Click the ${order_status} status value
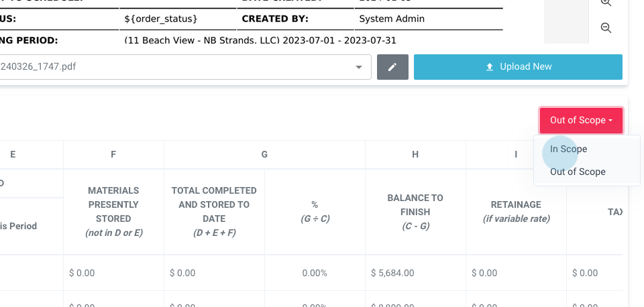Screen dimensions: 644x307 coord(161,19)
